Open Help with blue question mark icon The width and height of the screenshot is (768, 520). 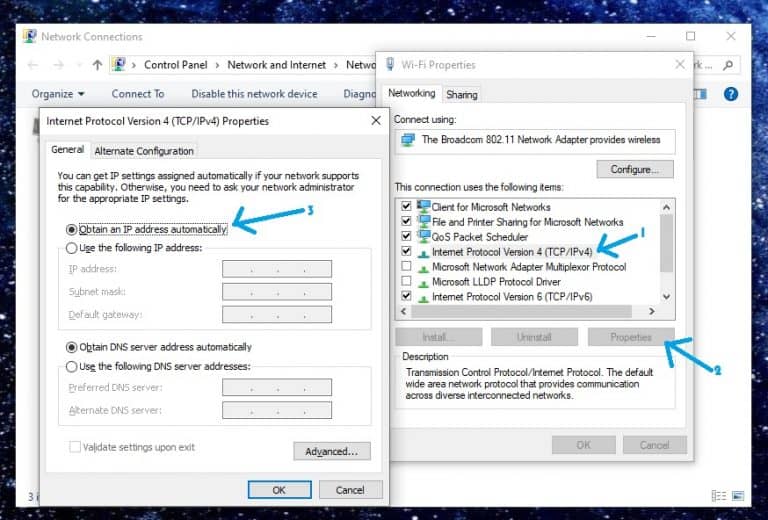click(x=730, y=94)
